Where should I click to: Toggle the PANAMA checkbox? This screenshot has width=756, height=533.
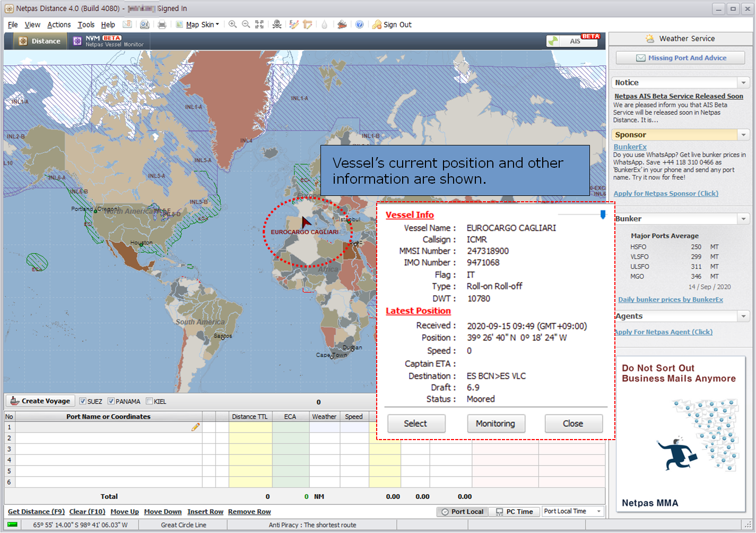point(111,401)
